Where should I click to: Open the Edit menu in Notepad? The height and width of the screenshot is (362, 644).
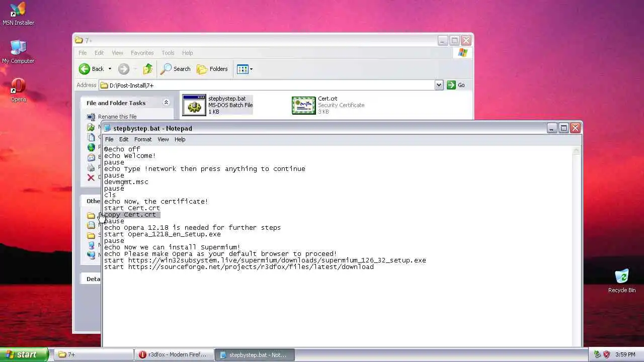tap(124, 139)
